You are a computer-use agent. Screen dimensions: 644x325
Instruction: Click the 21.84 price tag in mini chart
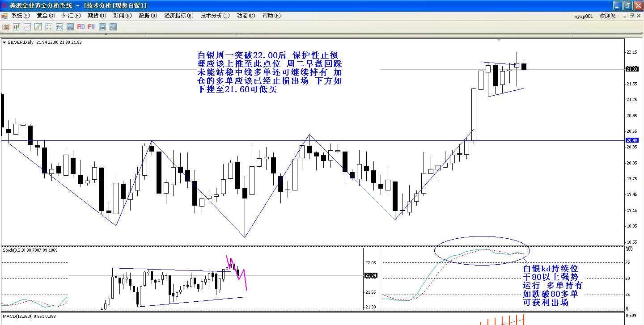pos(371,275)
